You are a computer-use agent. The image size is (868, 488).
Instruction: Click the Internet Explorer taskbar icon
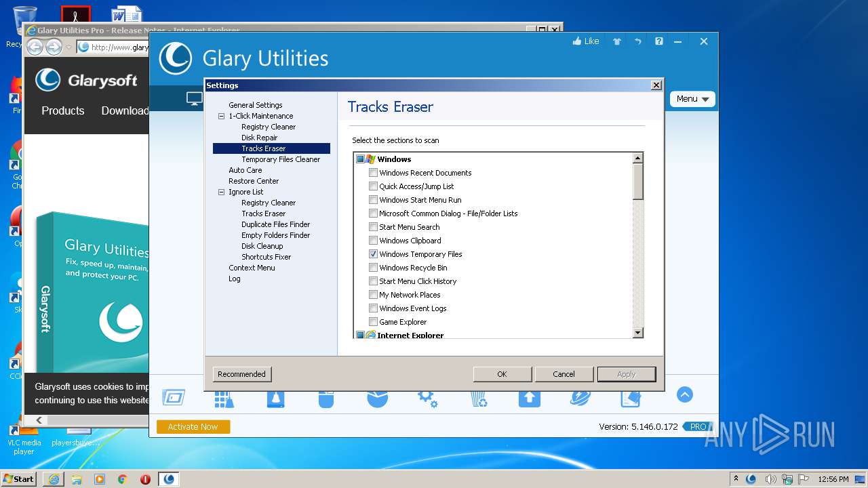tap(54, 479)
